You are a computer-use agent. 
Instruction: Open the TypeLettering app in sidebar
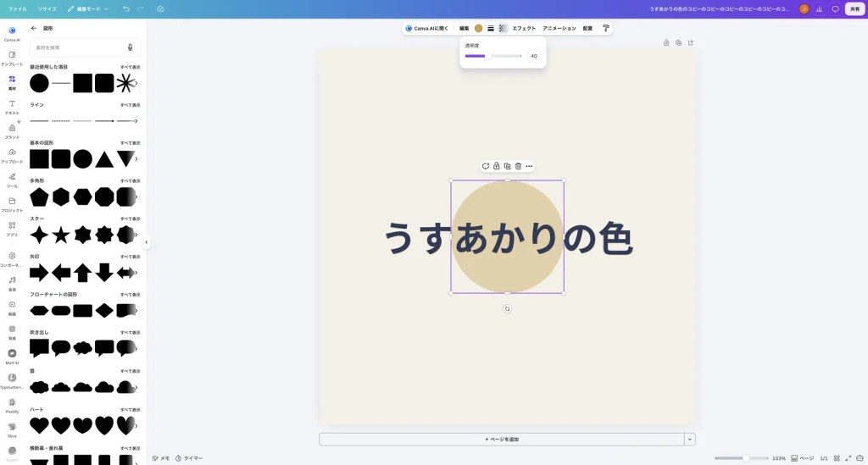[12, 380]
